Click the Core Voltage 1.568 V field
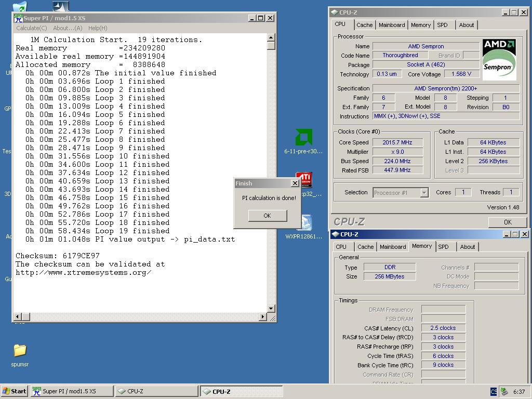 (x=461, y=74)
